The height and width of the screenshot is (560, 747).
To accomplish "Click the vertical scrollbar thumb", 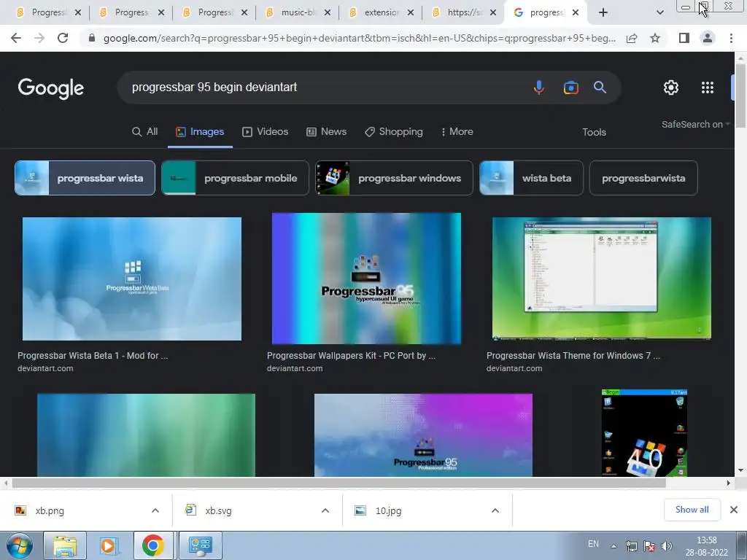I will 740,96.
